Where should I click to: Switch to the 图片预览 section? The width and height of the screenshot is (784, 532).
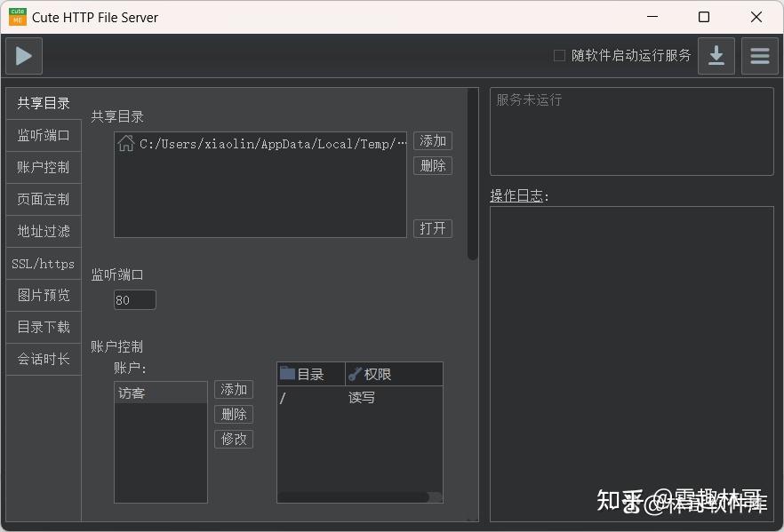pos(43,295)
